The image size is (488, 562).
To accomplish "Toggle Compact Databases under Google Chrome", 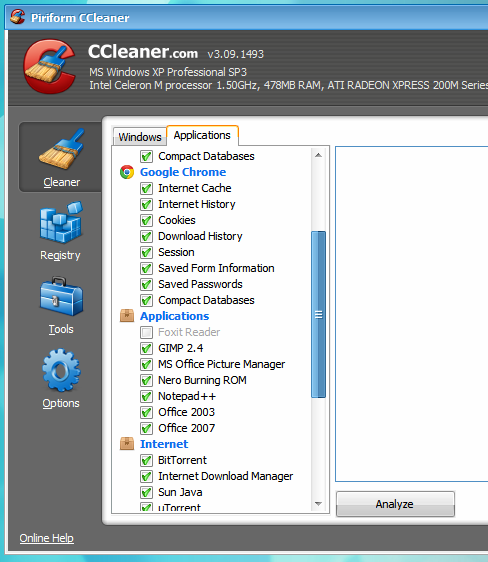I will 146,300.
